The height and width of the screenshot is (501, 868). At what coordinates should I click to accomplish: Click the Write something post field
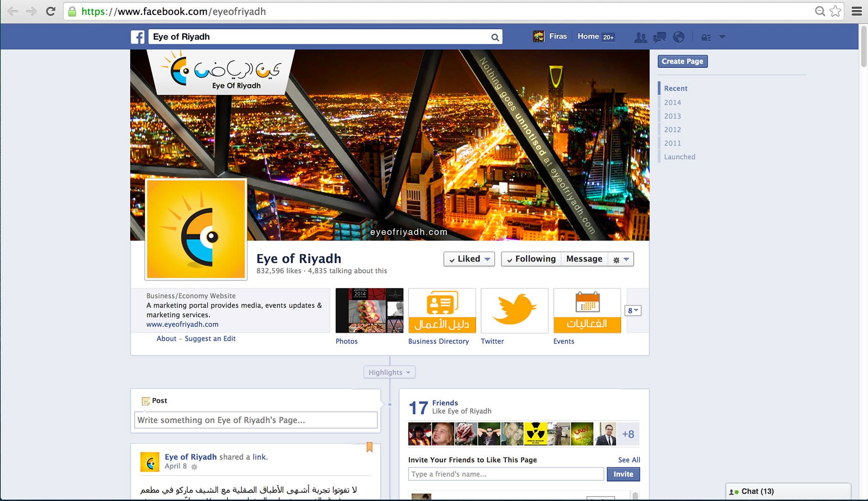pos(256,420)
